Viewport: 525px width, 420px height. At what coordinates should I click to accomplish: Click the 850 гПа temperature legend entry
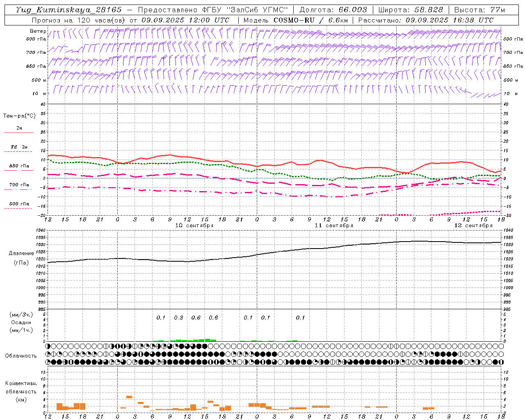click(19, 166)
